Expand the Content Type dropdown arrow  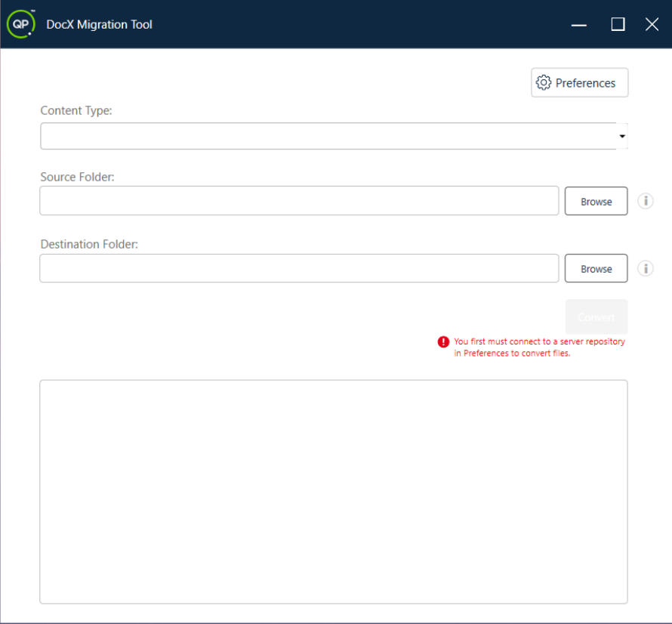tap(622, 137)
